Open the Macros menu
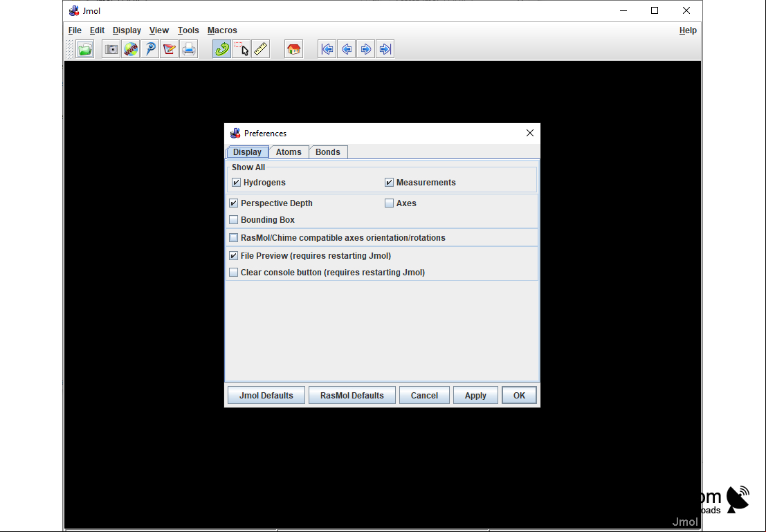 (222, 30)
